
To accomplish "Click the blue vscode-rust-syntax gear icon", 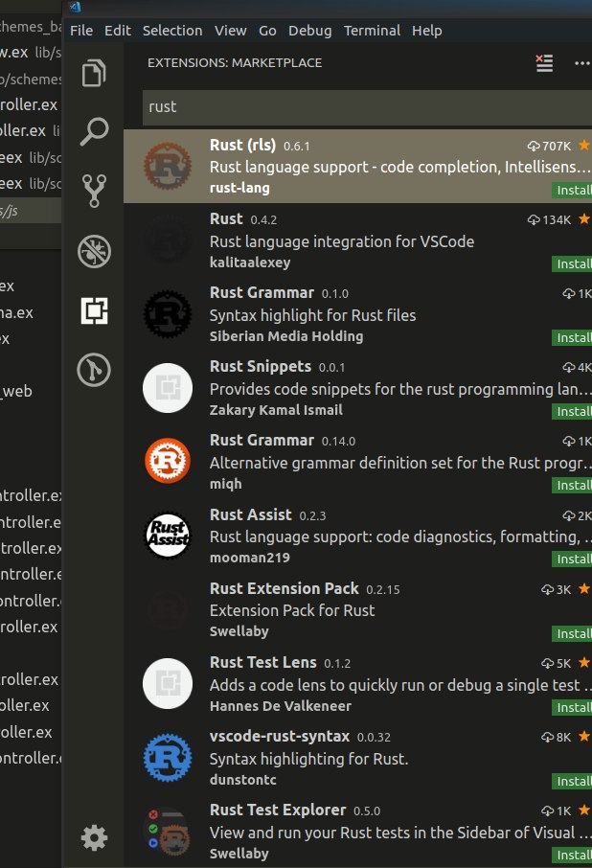I will [x=168, y=757].
